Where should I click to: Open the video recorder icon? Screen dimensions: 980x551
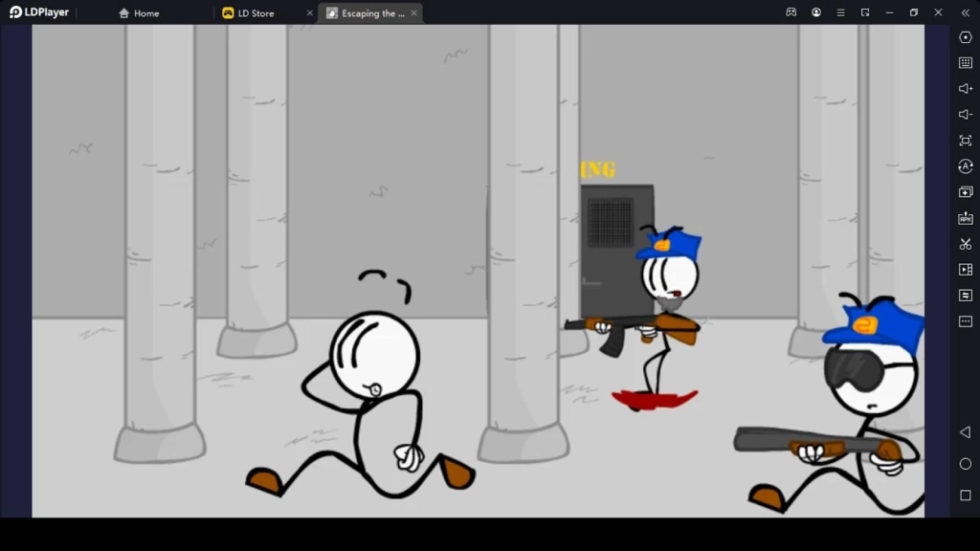click(966, 269)
